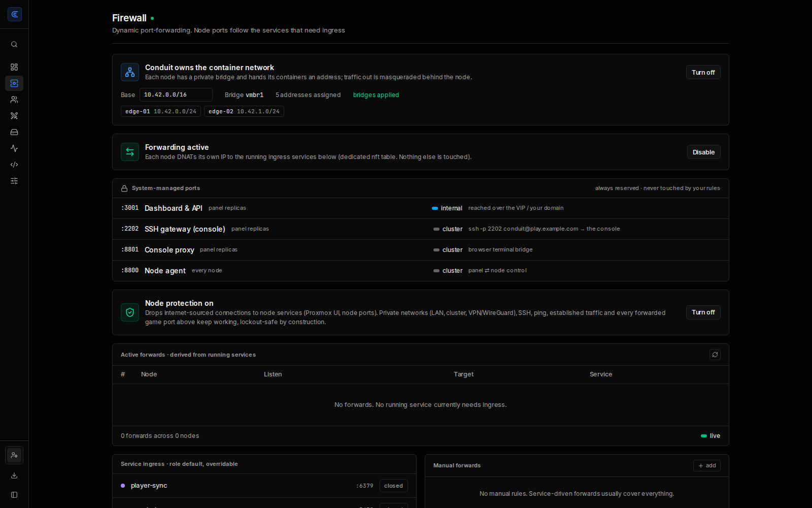Click the 'panel ⇄ node control' description
The height and width of the screenshot is (508, 812).
click(497, 271)
